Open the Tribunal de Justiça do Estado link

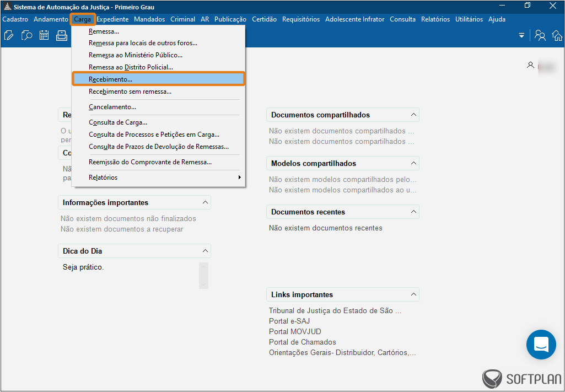pyautogui.click(x=335, y=310)
